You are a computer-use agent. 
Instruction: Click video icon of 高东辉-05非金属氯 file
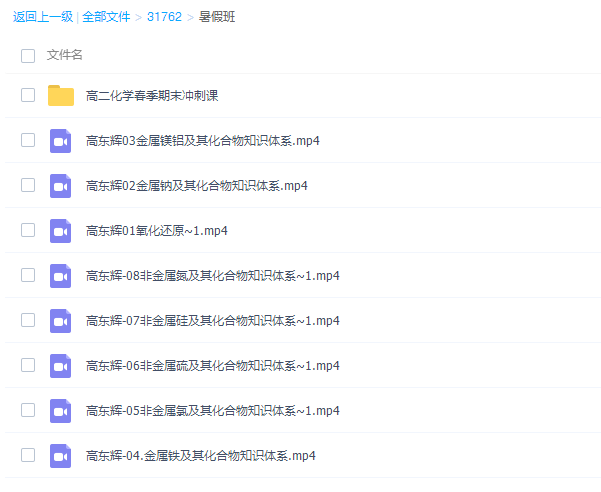coord(61,411)
